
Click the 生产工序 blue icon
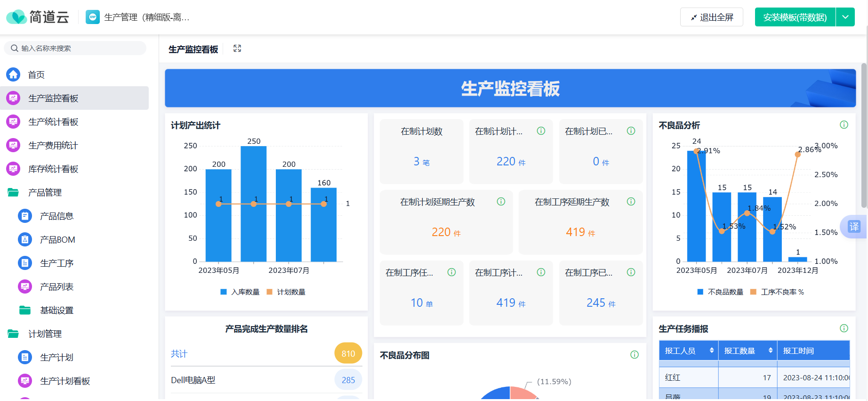tap(25, 263)
